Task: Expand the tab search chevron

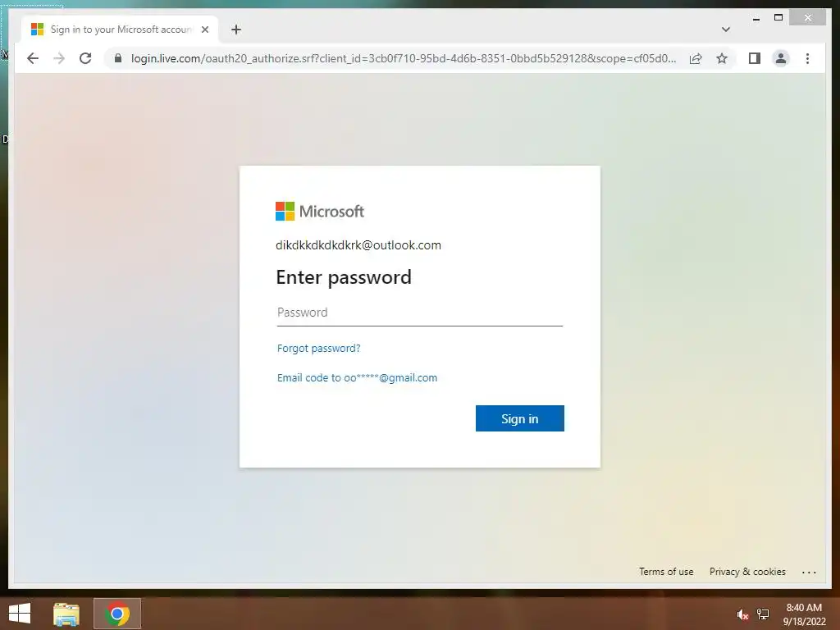Action: tap(725, 30)
